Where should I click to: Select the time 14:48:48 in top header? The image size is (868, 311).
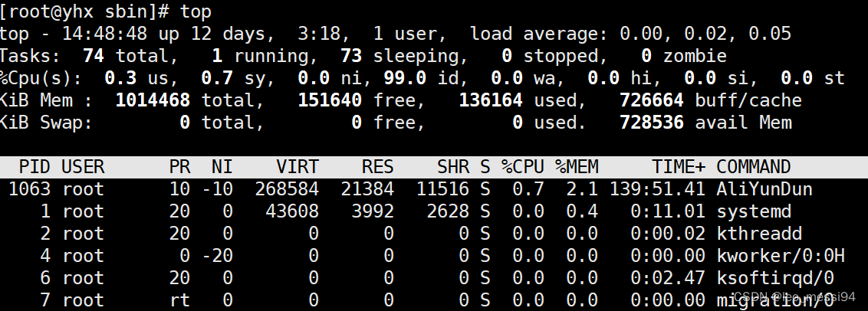point(104,34)
